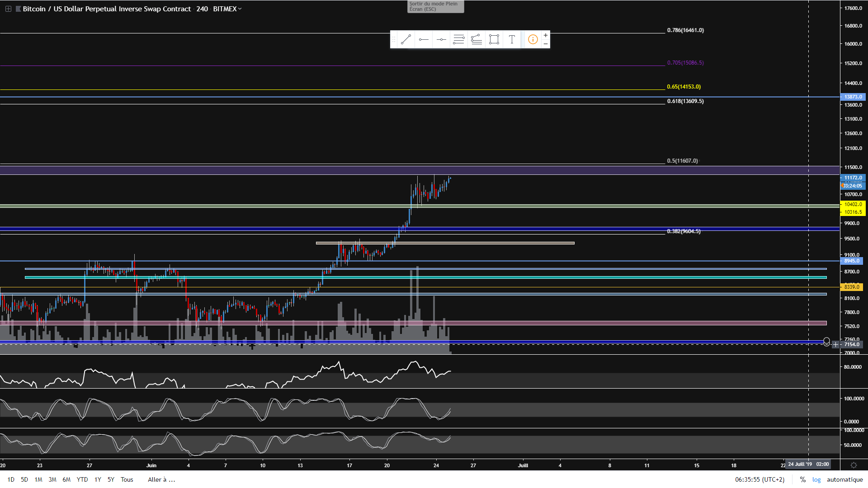This screenshot has height=488, width=868.
Task: Click plus to add favorite toolbar item
Action: tap(546, 35)
